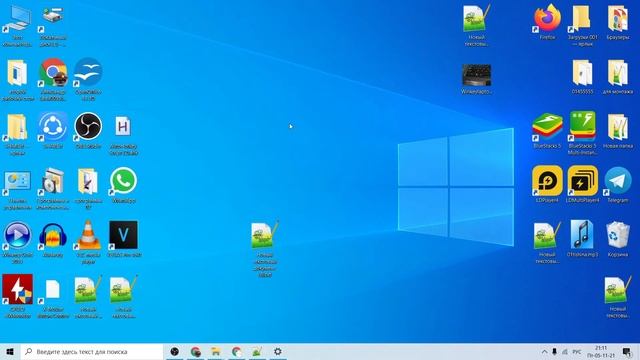Open Settings gear from the taskbar
The image size is (640, 360).
(278, 351)
